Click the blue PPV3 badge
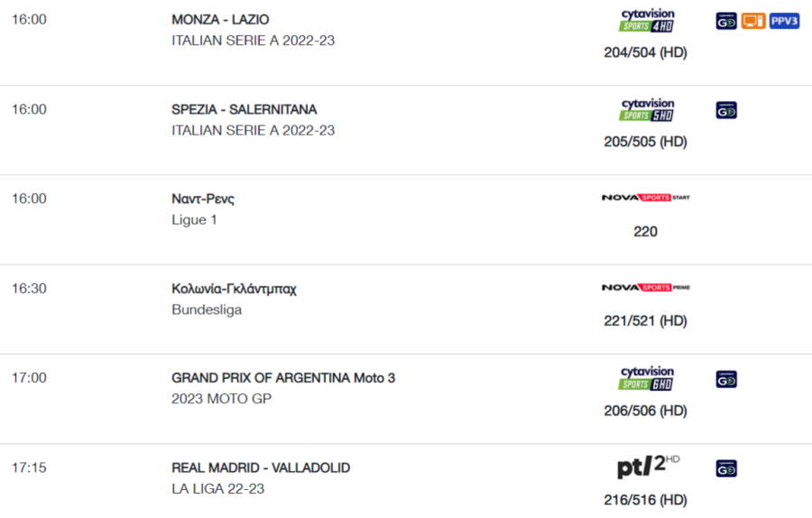This screenshot has height=518, width=812. tap(784, 22)
